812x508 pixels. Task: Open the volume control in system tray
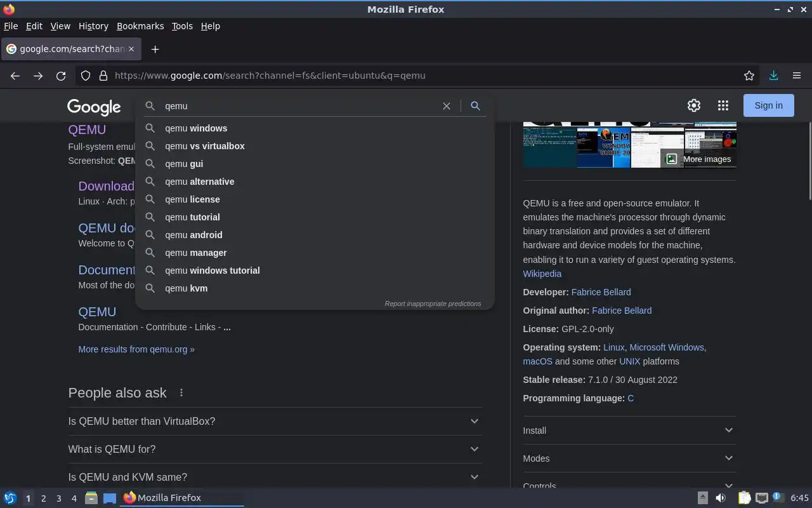(x=721, y=498)
